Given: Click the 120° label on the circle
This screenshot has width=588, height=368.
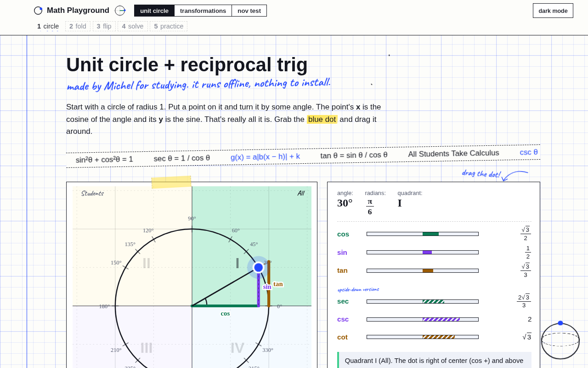Looking at the screenshot, I should [x=148, y=230].
